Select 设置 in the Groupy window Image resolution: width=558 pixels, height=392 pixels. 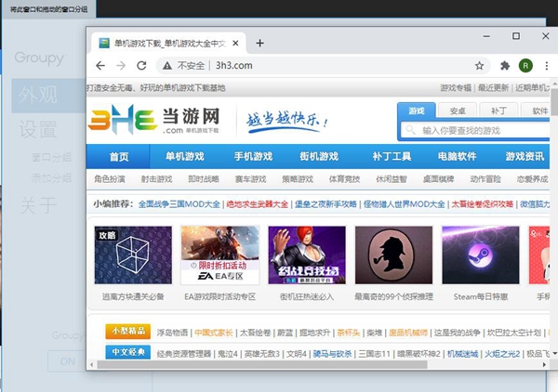pos(37,129)
